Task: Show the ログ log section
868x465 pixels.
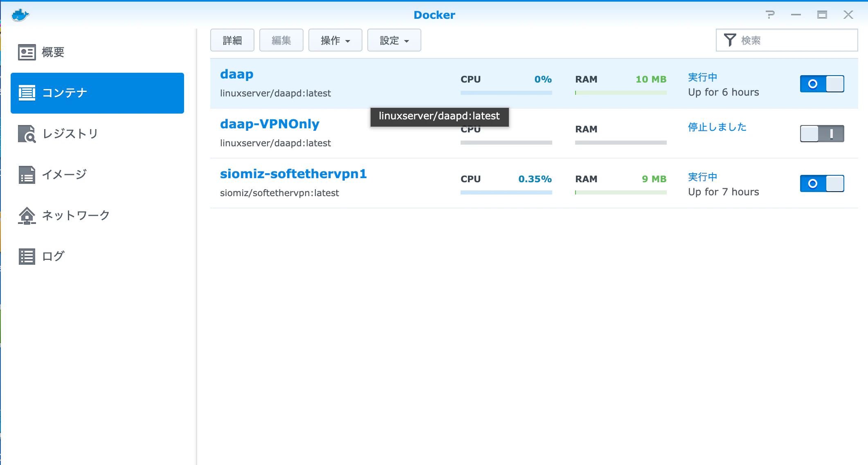Action: point(97,256)
